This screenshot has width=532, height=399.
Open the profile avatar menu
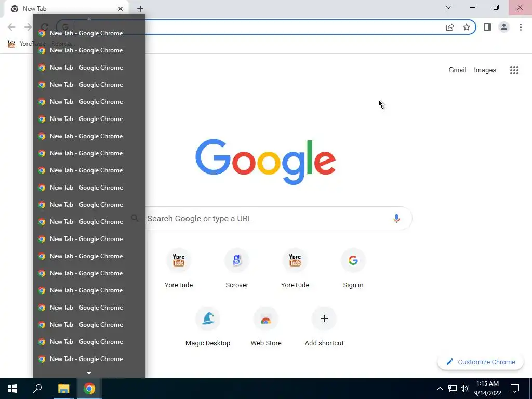point(504,27)
